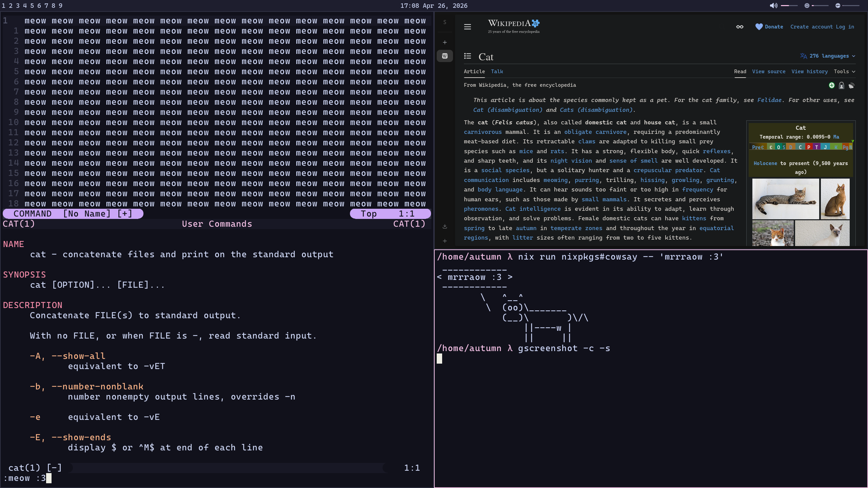Click the bottom plus icon in browser sidebar

click(x=445, y=241)
